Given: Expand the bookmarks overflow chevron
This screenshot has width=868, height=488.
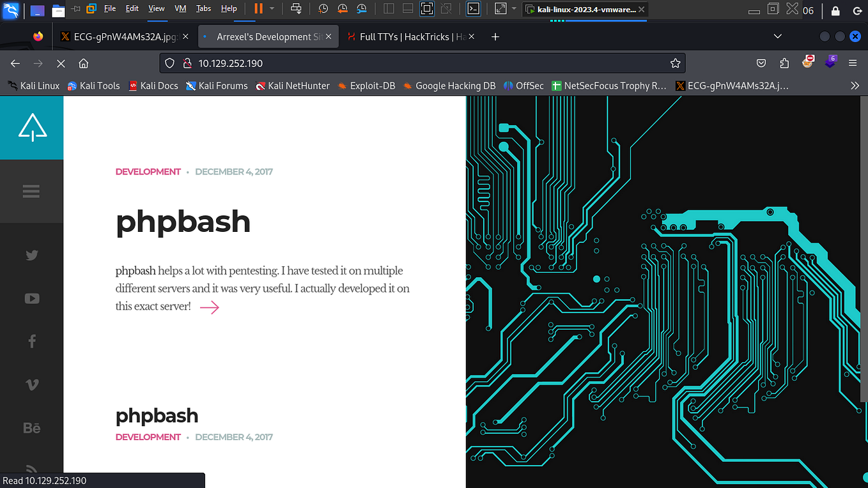Looking at the screenshot, I should coord(855,85).
